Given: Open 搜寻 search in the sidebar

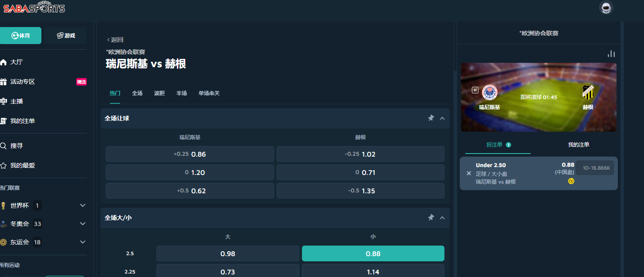Looking at the screenshot, I should [x=17, y=146].
